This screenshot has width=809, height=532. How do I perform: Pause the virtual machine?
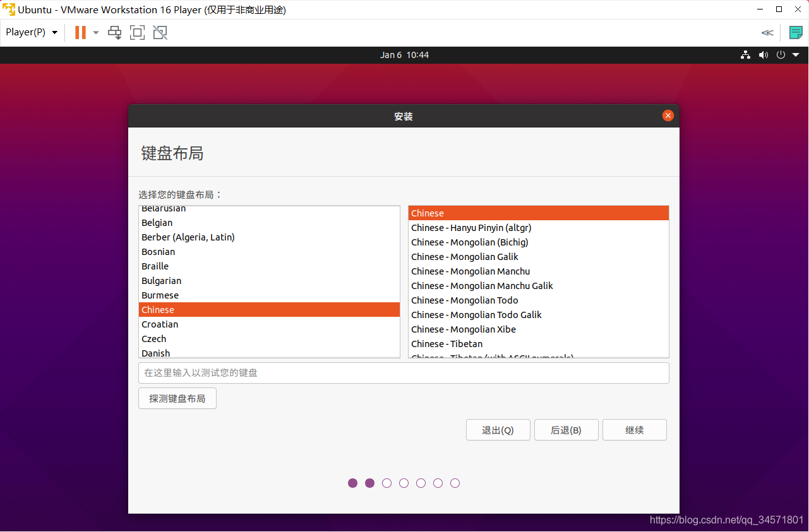(x=80, y=32)
